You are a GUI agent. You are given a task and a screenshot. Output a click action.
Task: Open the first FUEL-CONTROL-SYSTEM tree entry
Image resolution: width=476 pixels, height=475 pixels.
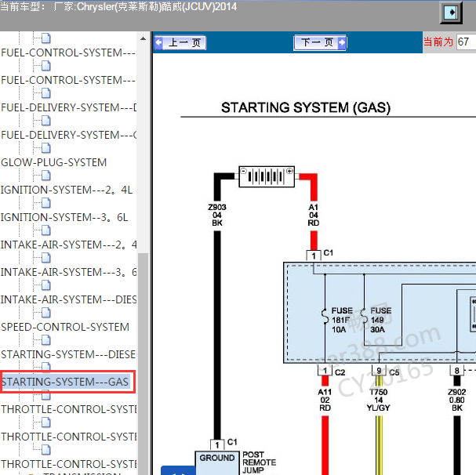click(68, 53)
